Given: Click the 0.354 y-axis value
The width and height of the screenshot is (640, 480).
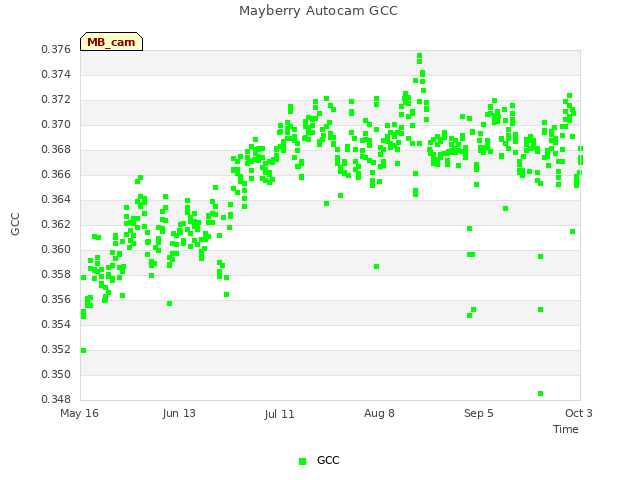Looking at the screenshot, I should [x=56, y=324].
